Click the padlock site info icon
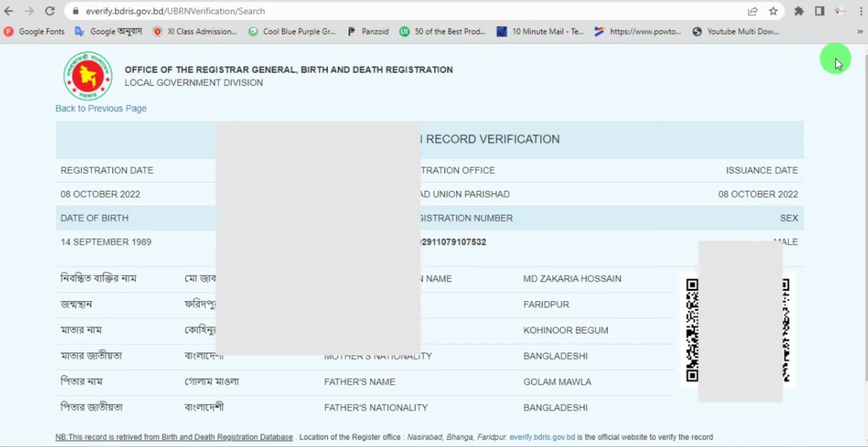 coord(76,11)
